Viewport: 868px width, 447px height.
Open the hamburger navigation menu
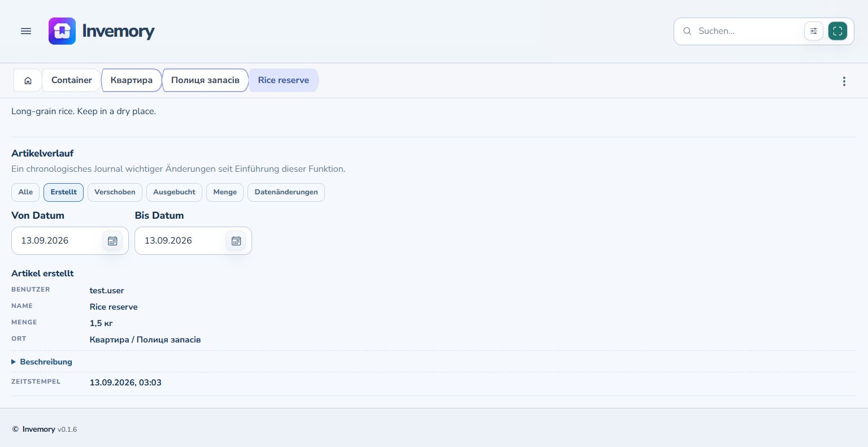(x=26, y=31)
